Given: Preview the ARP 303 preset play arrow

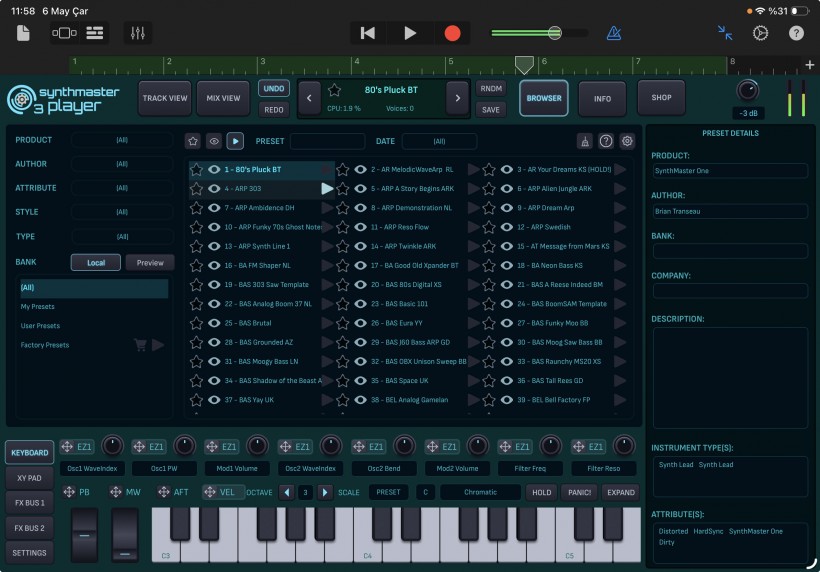Looking at the screenshot, I should [x=327, y=189].
